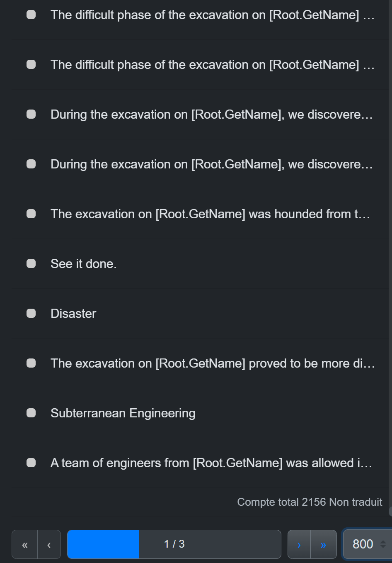Screen dimensions: 392x563
Task: Open the 'See it done.' string entry
Action: [x=84, y=264]
